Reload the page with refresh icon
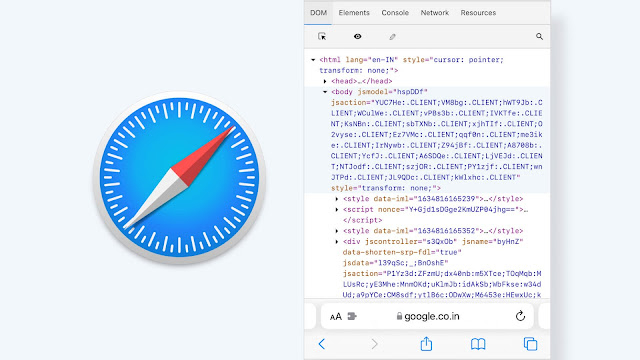640x360 pixels. [x=520, y=316]
